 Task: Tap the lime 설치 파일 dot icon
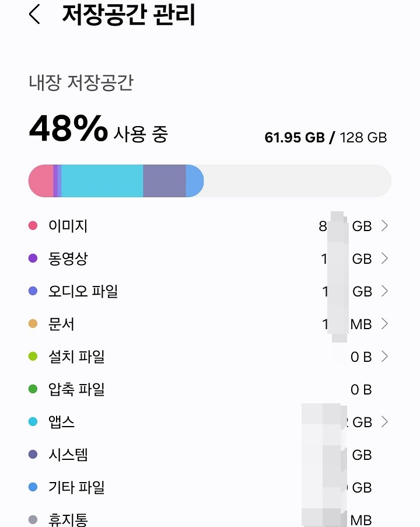[33, 357]
